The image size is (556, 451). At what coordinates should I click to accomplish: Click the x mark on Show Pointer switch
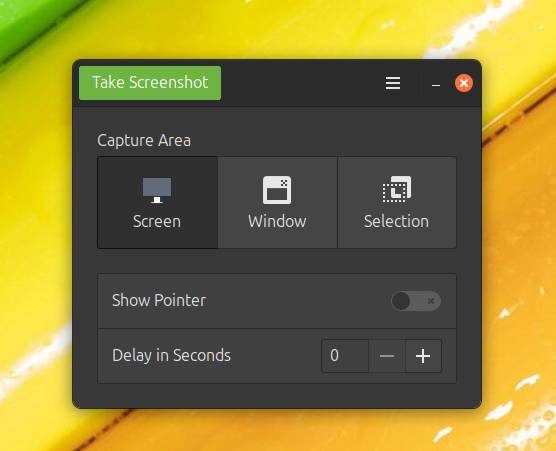(x=430, y=301)
